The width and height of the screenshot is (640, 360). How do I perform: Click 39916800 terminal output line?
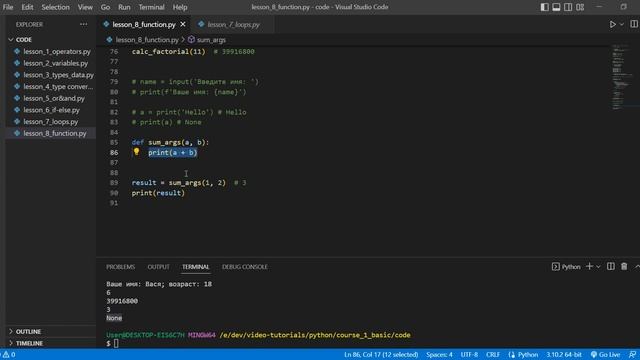pos(122,301)
